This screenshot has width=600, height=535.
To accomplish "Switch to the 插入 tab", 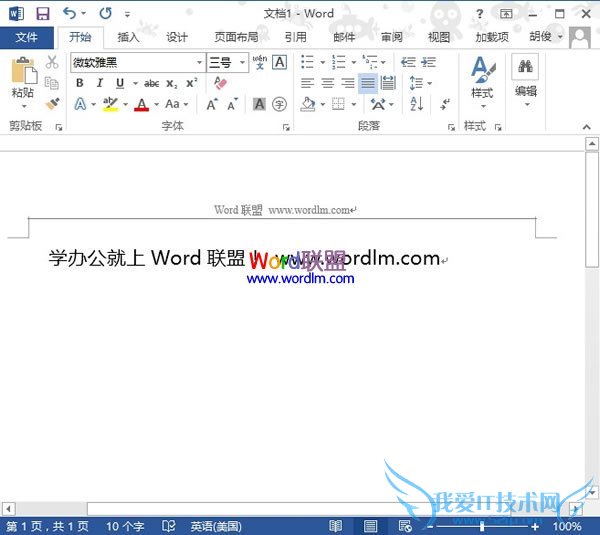I will tap(128, 37).
